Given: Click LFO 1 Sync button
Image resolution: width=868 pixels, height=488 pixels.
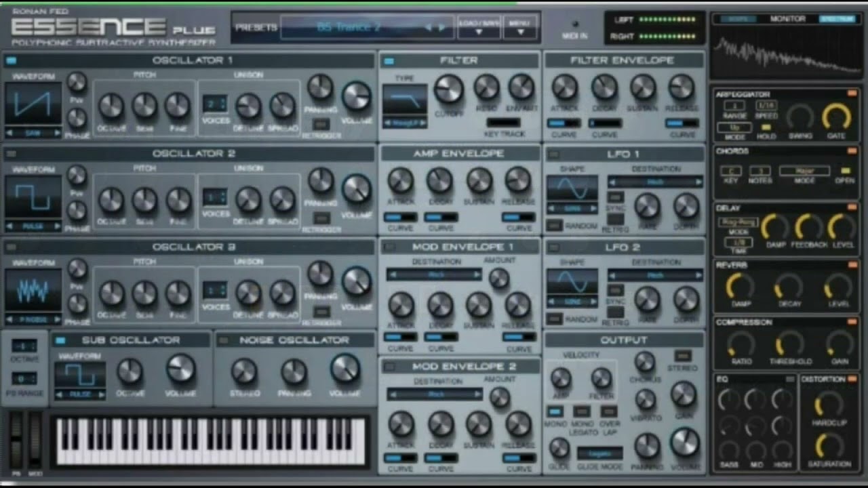Looking at the screenshot, I should [x=615, y=197].
